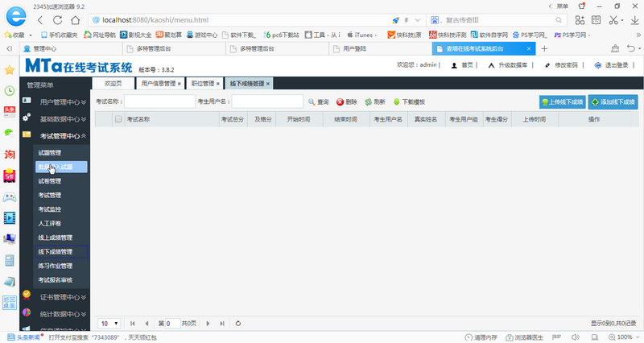Collapse 考试管理中心 menu section
The height and width of the screenshot is (343, 644).
55,136
